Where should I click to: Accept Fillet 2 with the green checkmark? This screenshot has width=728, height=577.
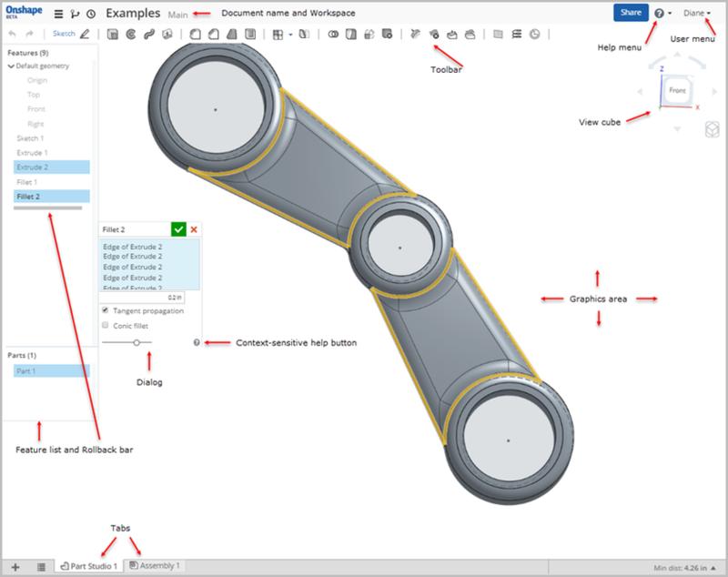(x=178, y=230)
